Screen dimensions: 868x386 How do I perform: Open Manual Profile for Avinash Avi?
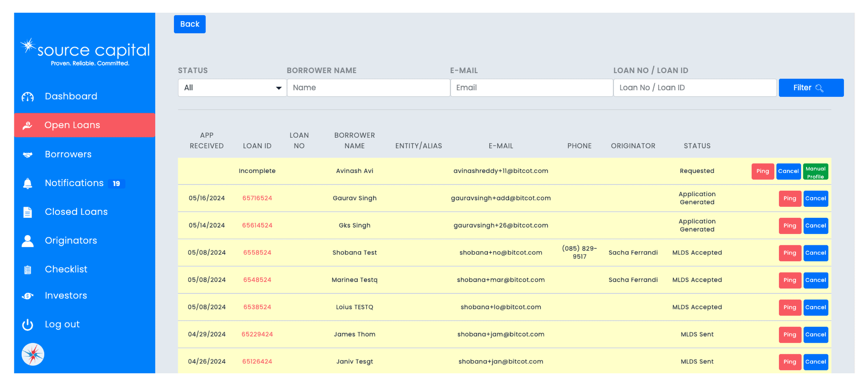[815, 172]
